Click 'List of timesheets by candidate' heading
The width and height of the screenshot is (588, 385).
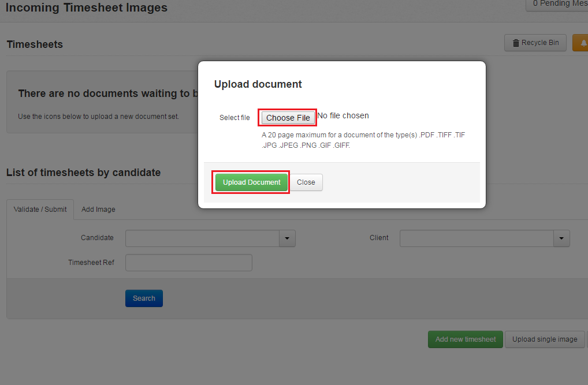tap(83, 173)
